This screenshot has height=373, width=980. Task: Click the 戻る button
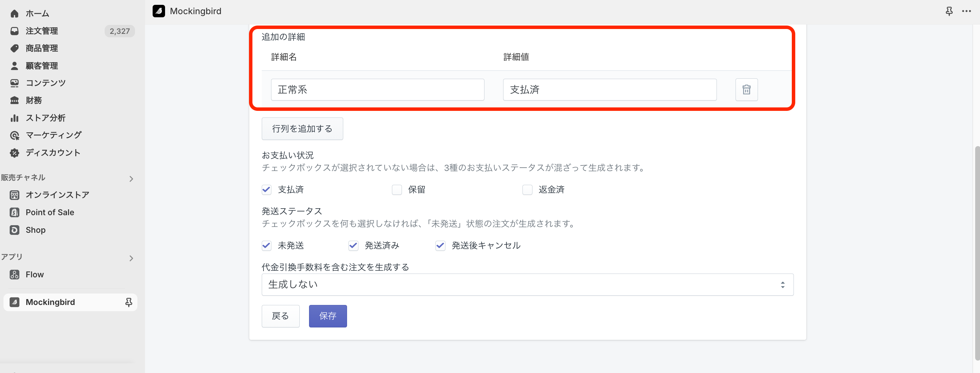tap(280, 316)
